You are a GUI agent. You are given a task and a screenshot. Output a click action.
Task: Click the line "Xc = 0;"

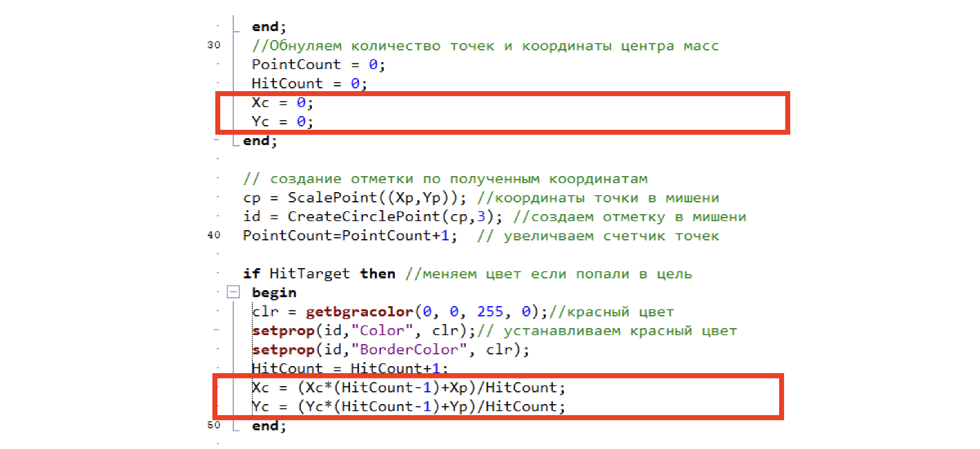(x=282, y=103)
